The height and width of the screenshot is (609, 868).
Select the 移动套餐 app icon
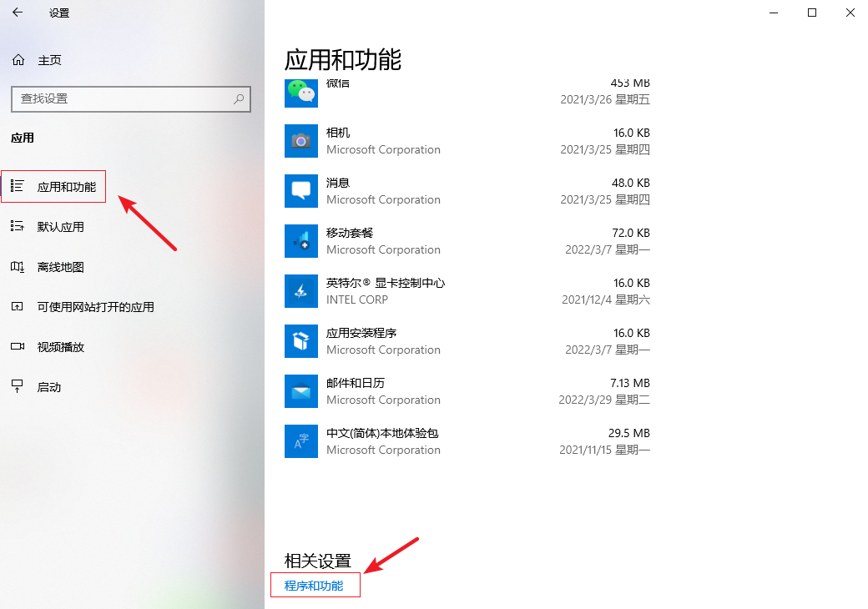300,241
